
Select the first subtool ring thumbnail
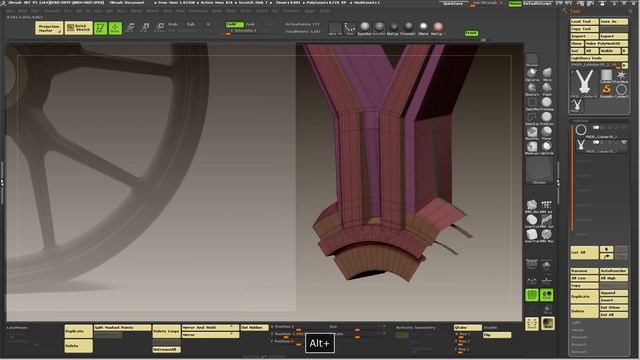581,130
